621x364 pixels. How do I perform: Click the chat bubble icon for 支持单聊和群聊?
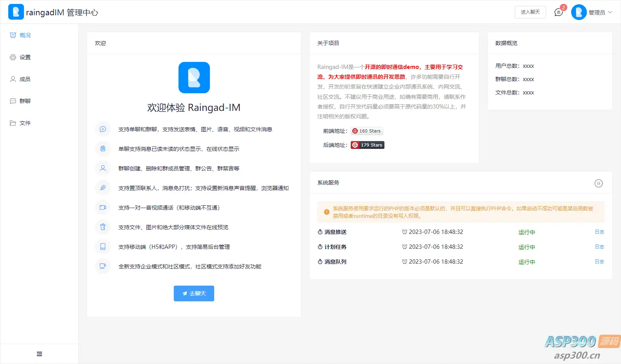(103, 129)
